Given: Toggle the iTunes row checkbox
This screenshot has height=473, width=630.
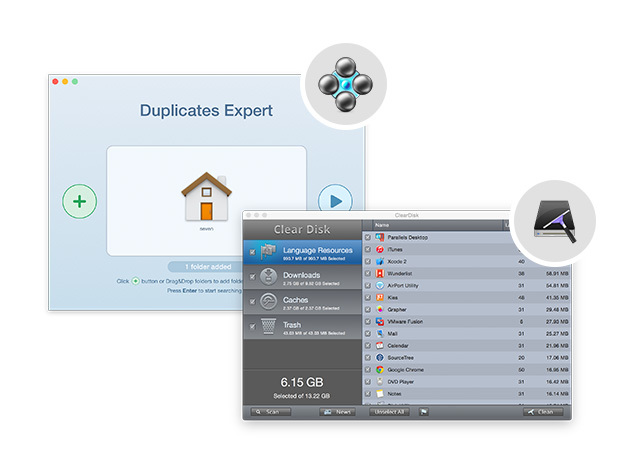Looking at the screenshot, I should pos(368,250).
